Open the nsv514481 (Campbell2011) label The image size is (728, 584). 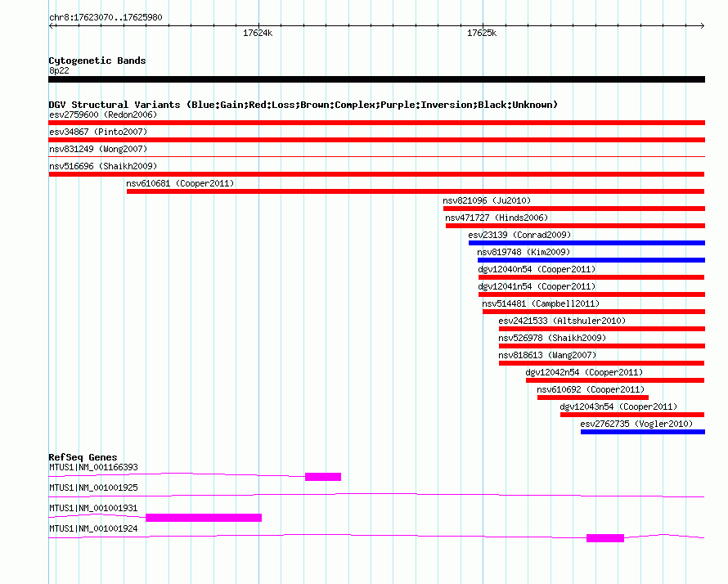tap(541, 303)
